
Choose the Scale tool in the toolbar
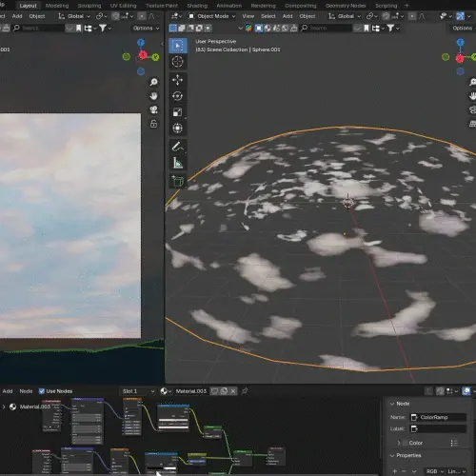[177, 112]
